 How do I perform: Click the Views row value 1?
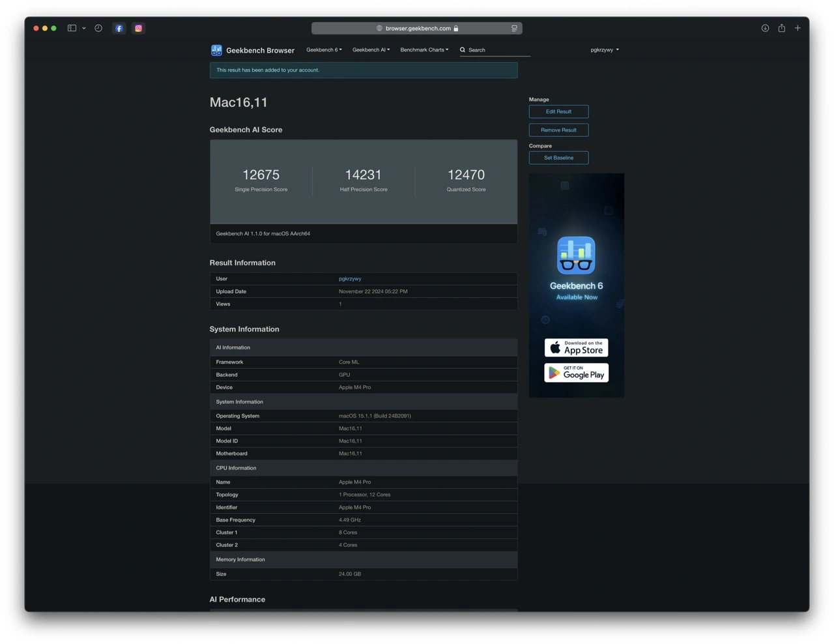point(340,304)
